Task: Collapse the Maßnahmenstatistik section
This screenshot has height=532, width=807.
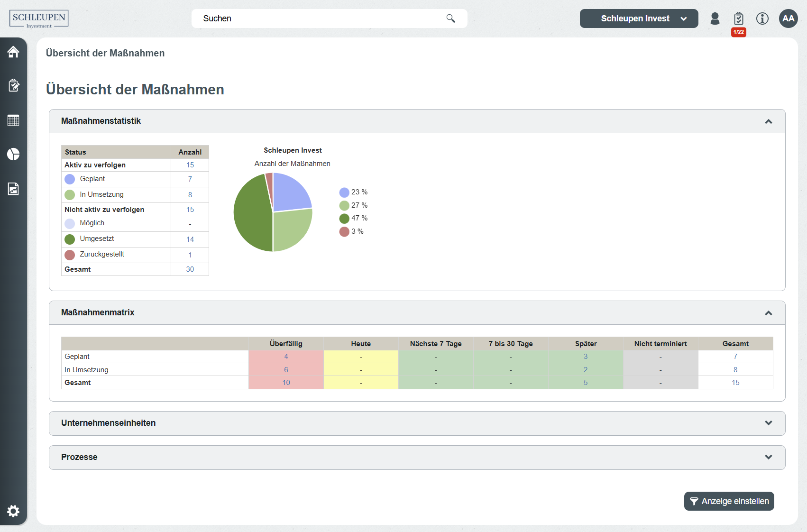Action: [768, 121]
